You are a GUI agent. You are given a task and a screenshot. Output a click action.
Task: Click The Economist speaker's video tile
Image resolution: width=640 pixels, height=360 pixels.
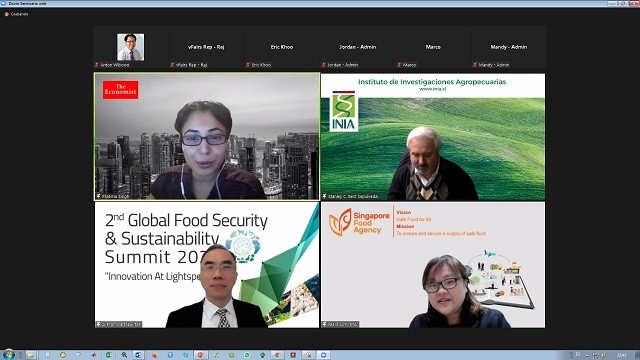[207, 136]
